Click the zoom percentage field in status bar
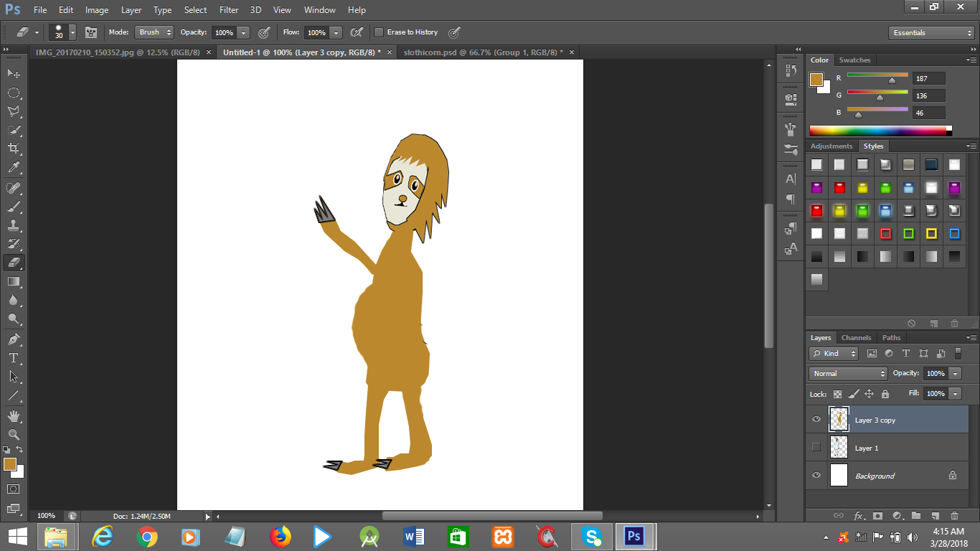Viewport: 980px width, 551px height. tap(46, 516)
